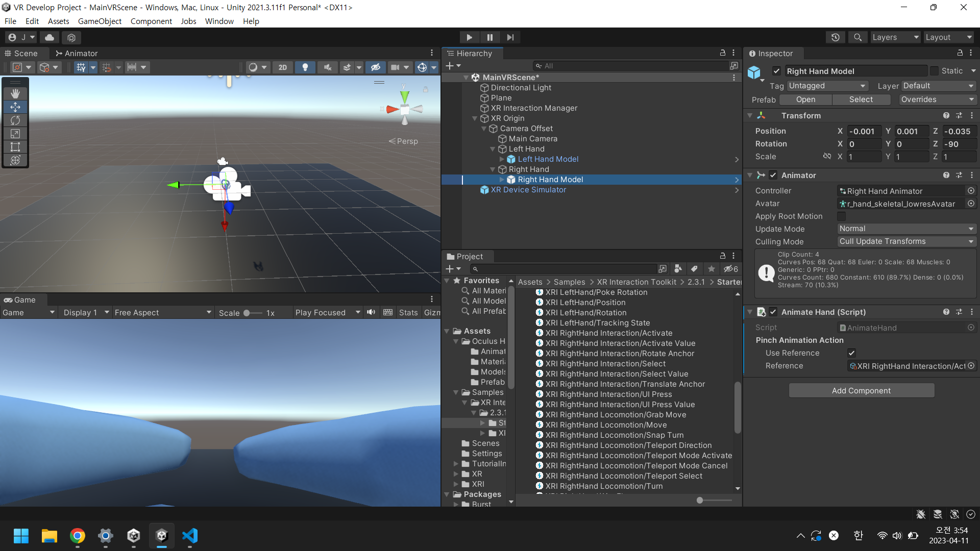
Task: Open Culling Mode dropdown
Action: click(906, 241)
